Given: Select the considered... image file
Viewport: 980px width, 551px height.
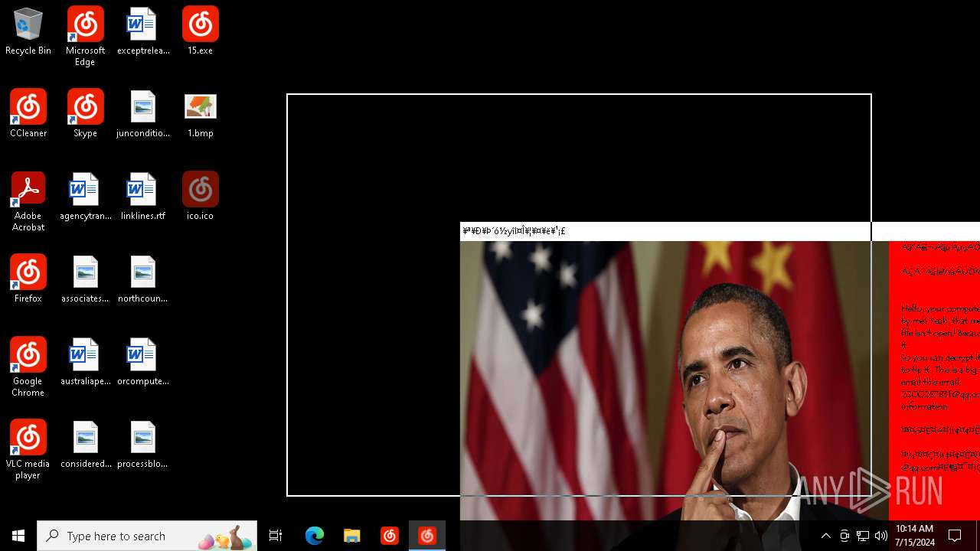Looking at the screenshot, I should (85, 445).
